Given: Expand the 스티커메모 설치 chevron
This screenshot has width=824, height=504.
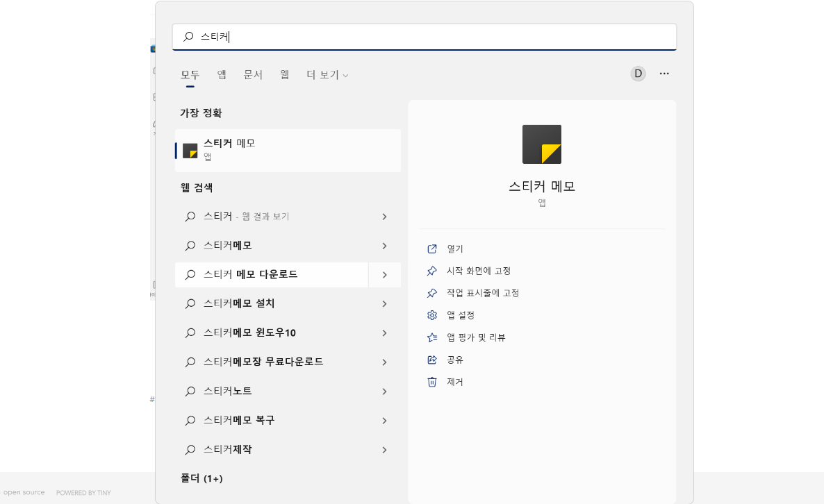Looking at the screenshot, I should pyautogui.click(x=385, y=304).
